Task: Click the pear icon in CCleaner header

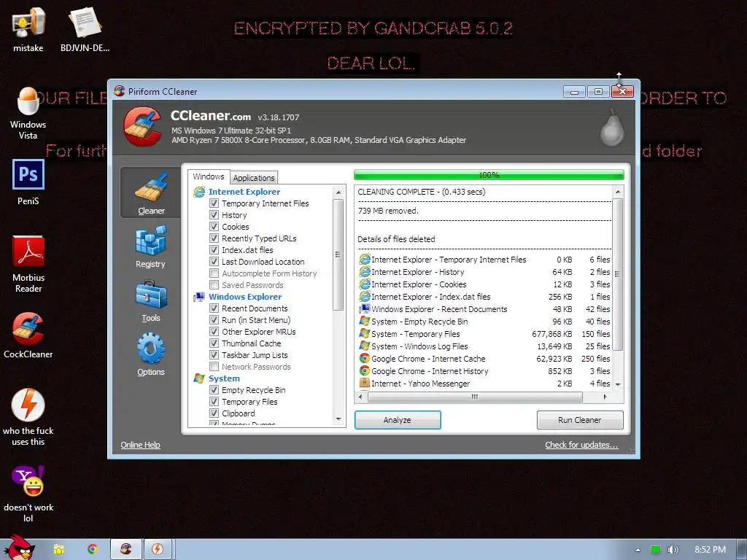Action: (612, 128)
